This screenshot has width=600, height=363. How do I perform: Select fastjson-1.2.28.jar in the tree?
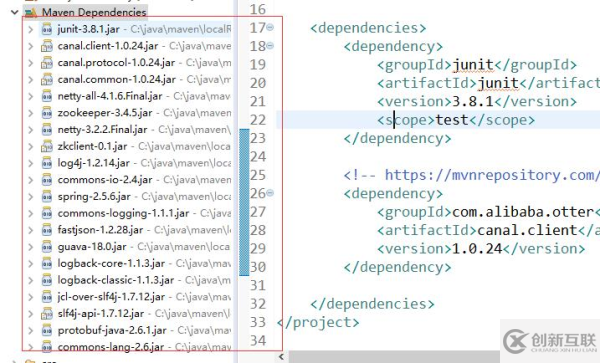click(x=100, y=230)
